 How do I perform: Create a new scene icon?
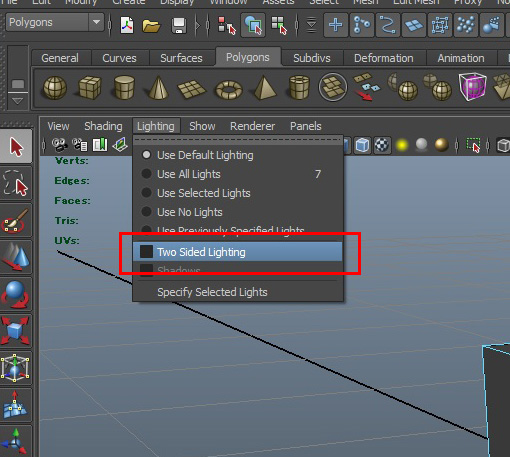(127, 25)
